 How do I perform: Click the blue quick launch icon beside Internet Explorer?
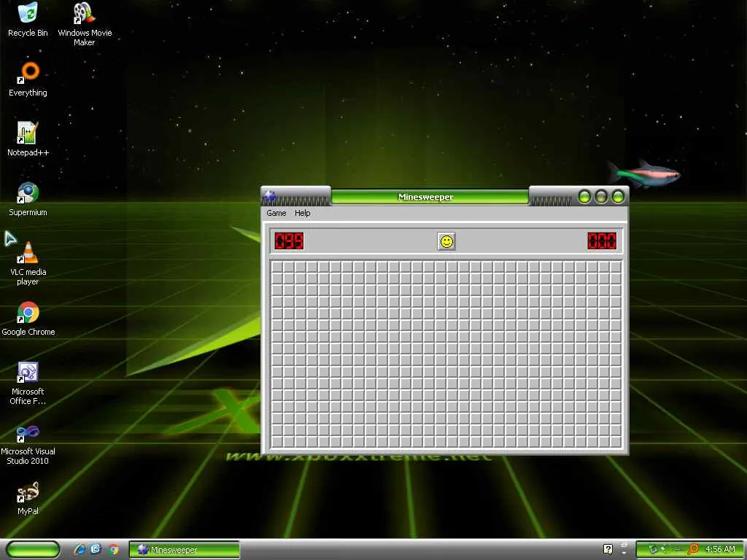tap(96, 550)
